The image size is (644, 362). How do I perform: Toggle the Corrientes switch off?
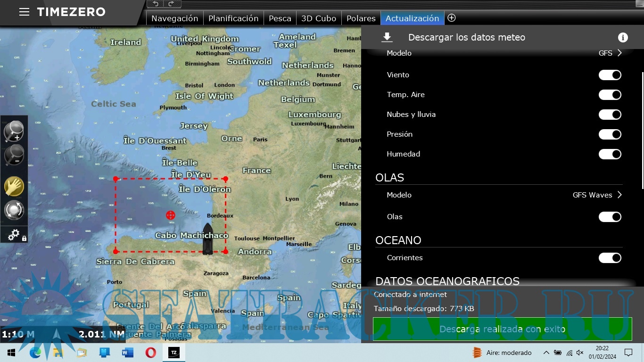(x=610, y=258)
